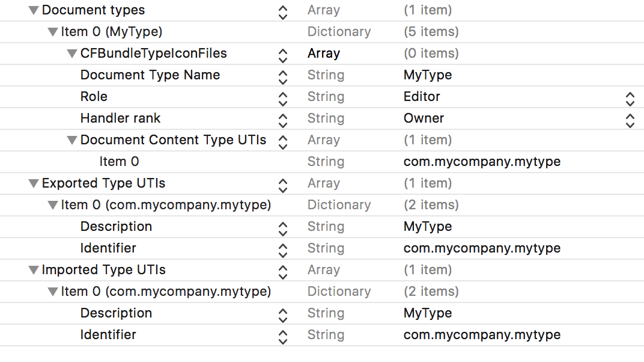The height and width of the screenshot is (362, 644).
Task: Open the Role value dropdown arrows
Action: click(630, 97)
